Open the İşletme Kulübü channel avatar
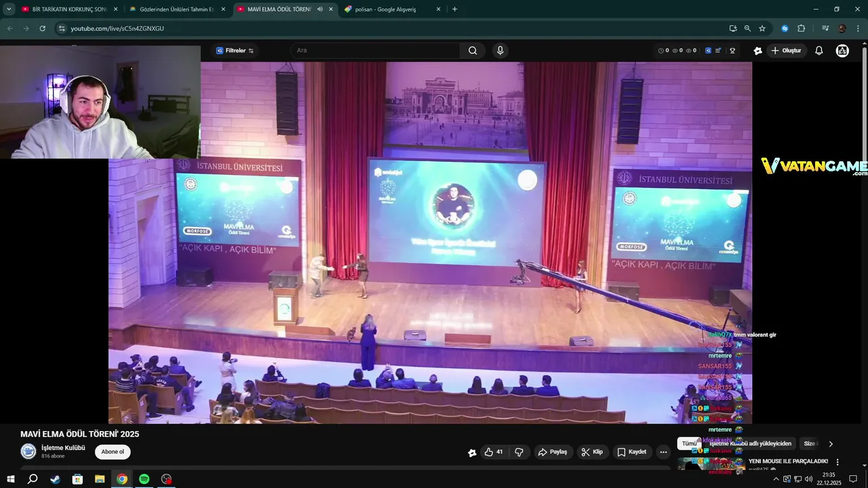The height and width of the screenshot is (488, 868). point(28,451)
